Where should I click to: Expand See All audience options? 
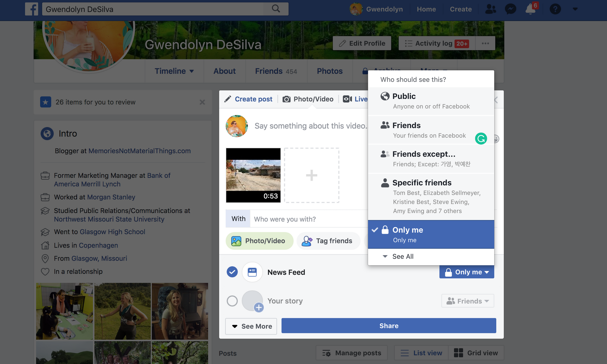coord(403,256)
